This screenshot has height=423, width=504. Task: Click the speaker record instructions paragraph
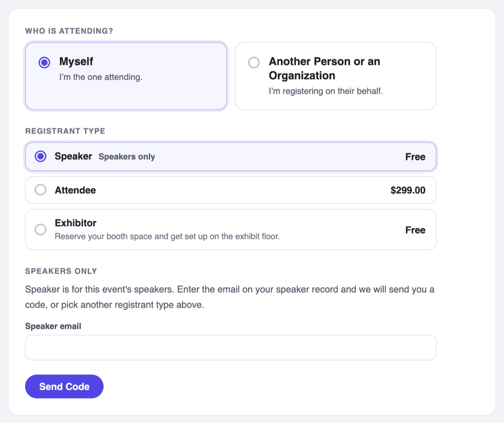[230, 297]
